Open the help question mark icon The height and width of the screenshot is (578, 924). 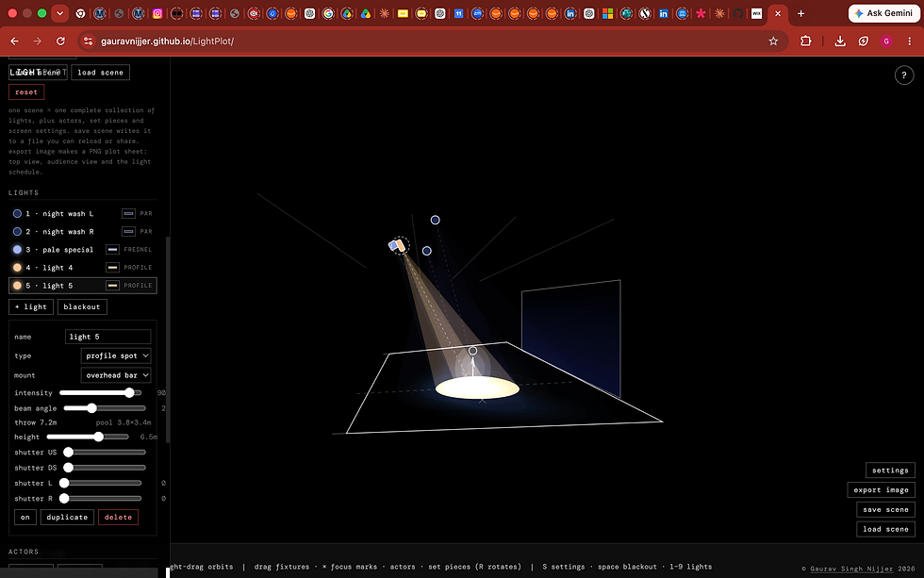[904, 74]
